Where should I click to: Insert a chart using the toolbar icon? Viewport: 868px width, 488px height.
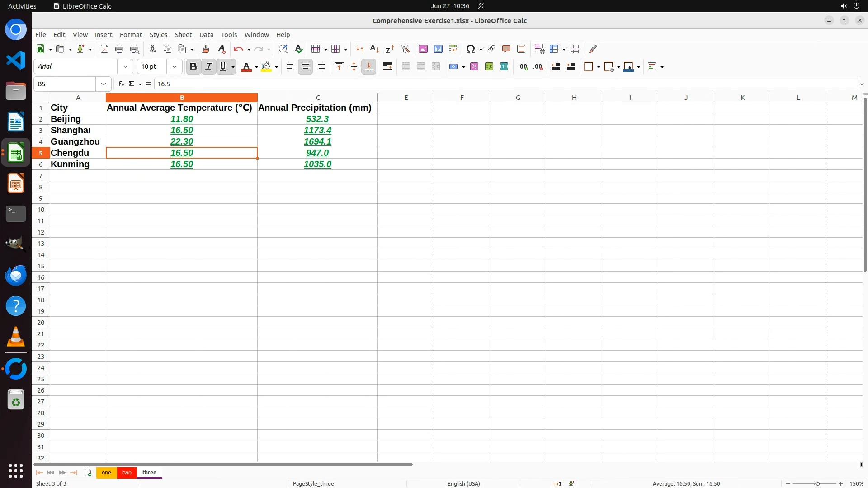pos(438,49)
